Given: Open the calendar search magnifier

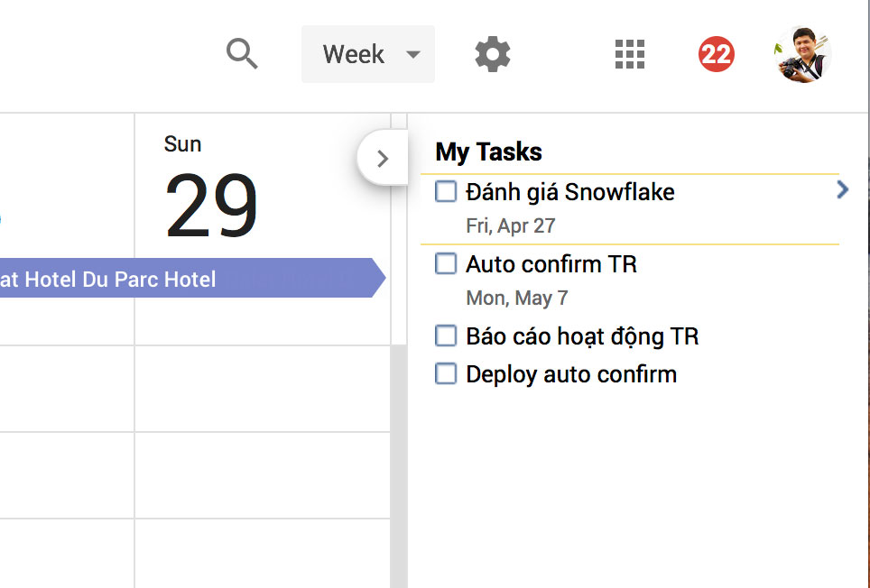Looking at the screenshot, I should 242,54.
